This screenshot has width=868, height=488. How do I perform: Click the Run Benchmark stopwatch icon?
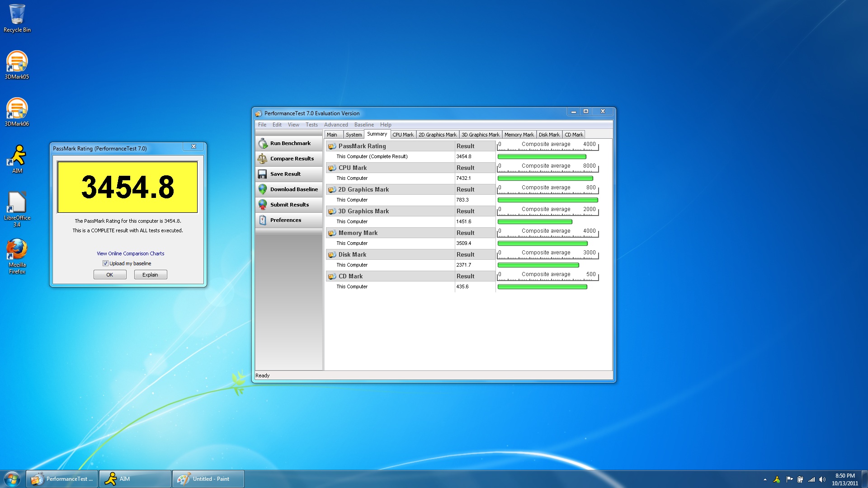coord(263,143)
